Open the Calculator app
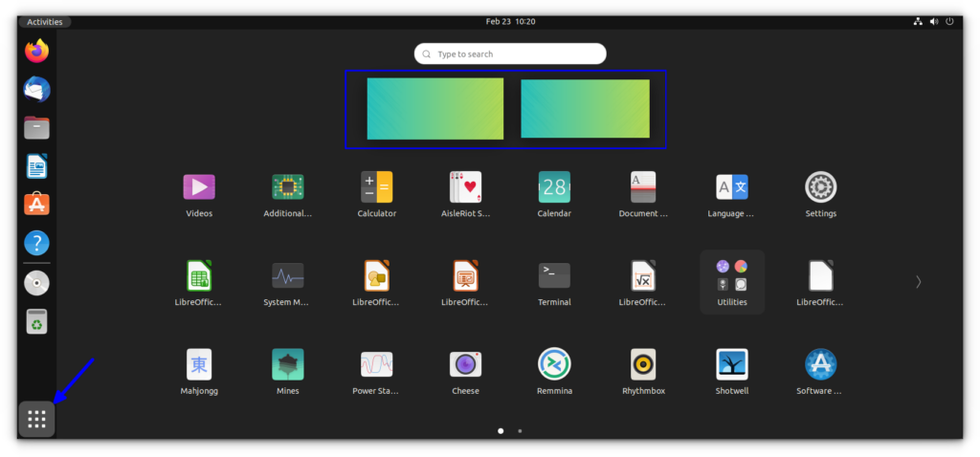This screenshot has height=457, width=980. click(376, 187)
